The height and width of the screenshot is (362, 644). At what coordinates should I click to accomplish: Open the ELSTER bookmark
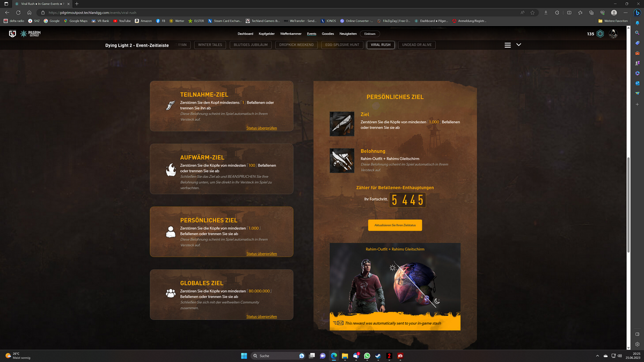(x=196, y=21)
